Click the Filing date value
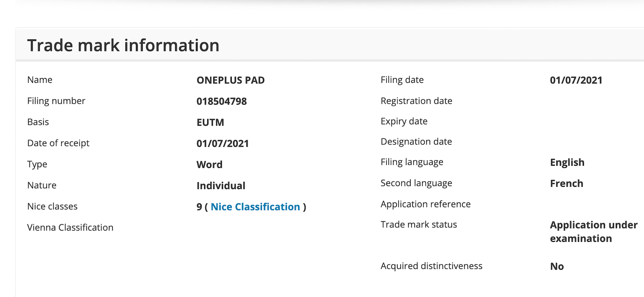This screenshot has height=297, width=644. tap(576, 80)
